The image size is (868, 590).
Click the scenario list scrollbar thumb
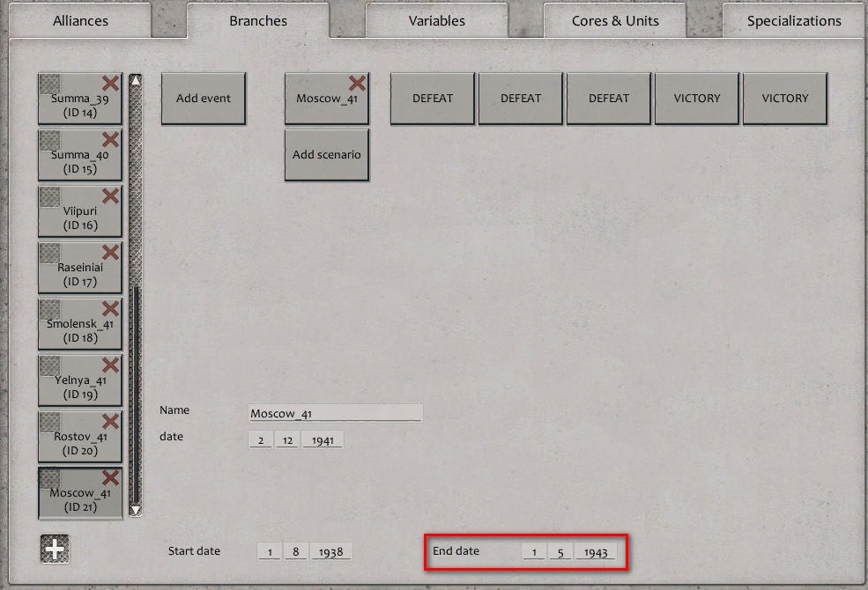(135, 394)
